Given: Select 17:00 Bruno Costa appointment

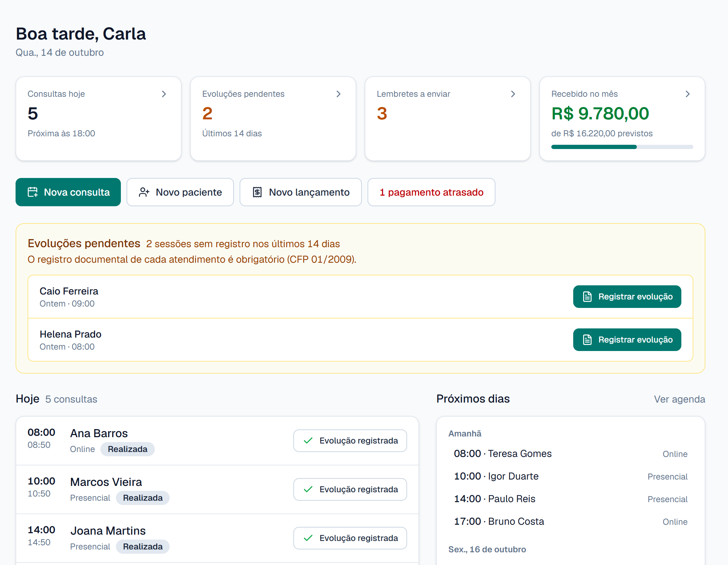Looking at the screenshot, I should (571, 522).
